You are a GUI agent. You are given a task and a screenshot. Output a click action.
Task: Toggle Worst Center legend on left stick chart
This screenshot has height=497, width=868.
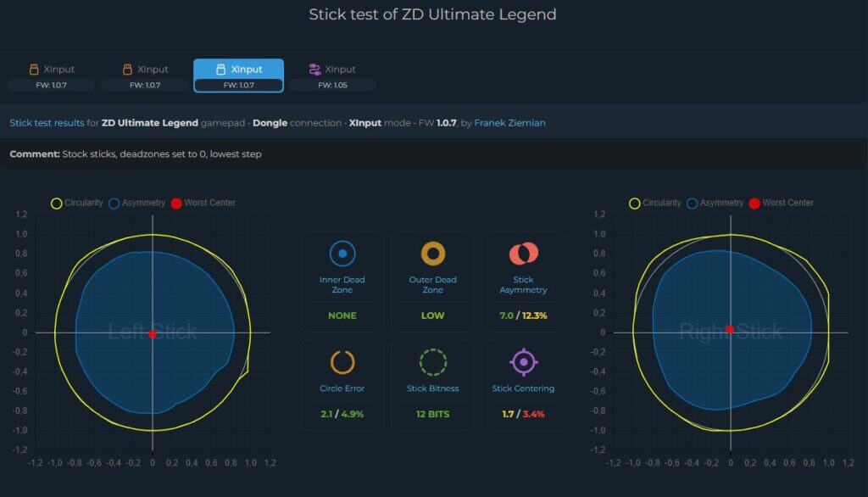point(203,203)
